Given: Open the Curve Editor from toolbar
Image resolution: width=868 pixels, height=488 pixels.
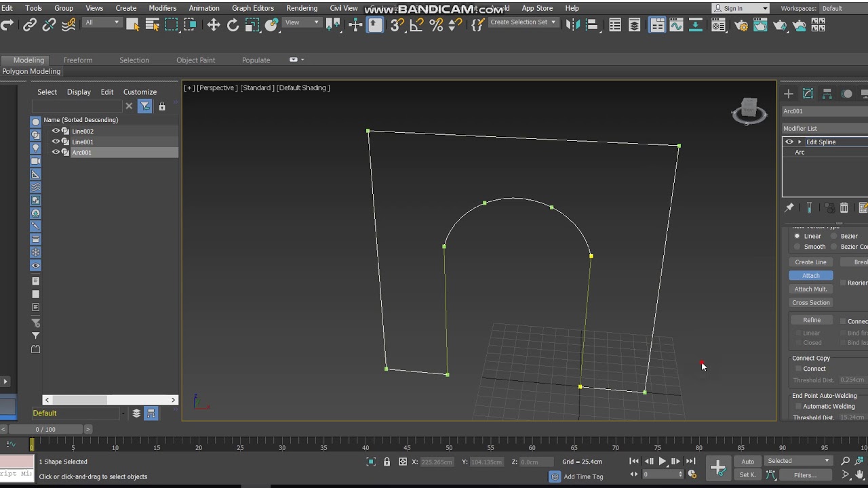Looking at the screenshot, I should click(x=676, y=25).
